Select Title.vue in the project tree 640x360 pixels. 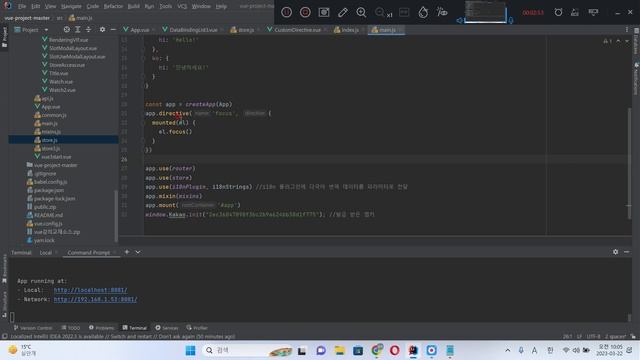coord(58,73)
